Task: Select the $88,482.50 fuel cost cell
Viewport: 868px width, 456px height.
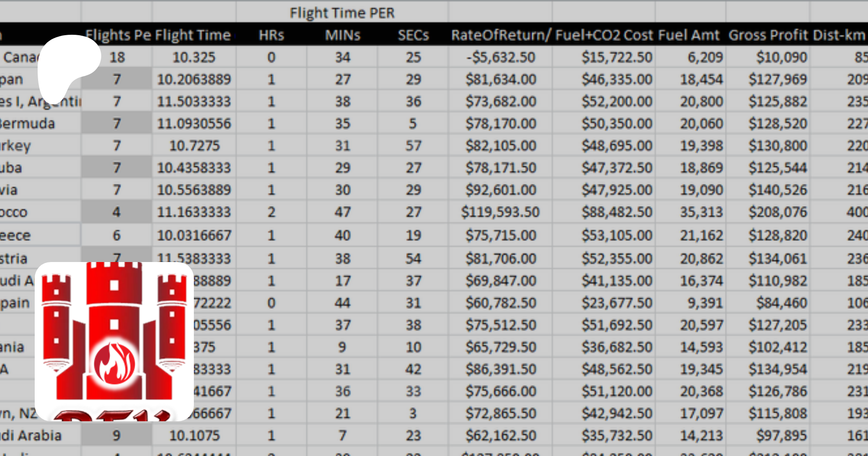Action: tap(617, 212)
